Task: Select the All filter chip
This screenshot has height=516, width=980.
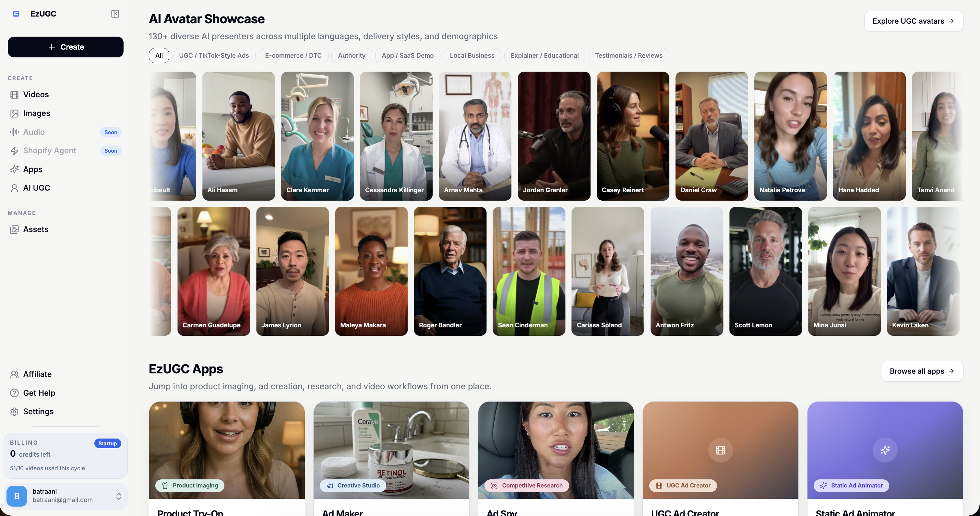Action: [159, 55]
